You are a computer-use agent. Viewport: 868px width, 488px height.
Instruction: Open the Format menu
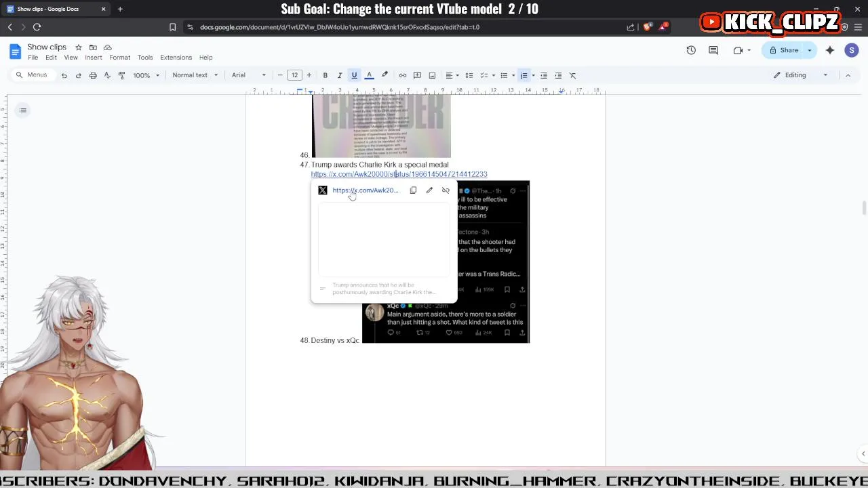tap(119, 58)
